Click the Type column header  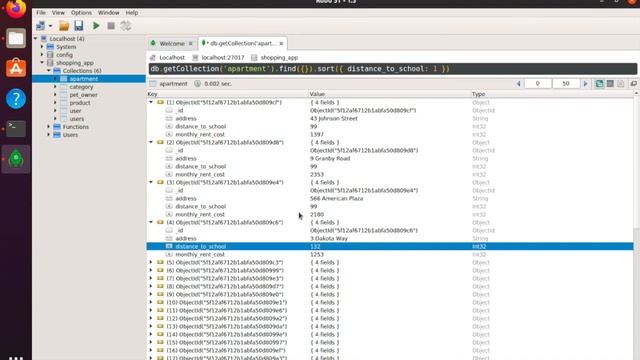pyautogui.click(x=478, y=94)
